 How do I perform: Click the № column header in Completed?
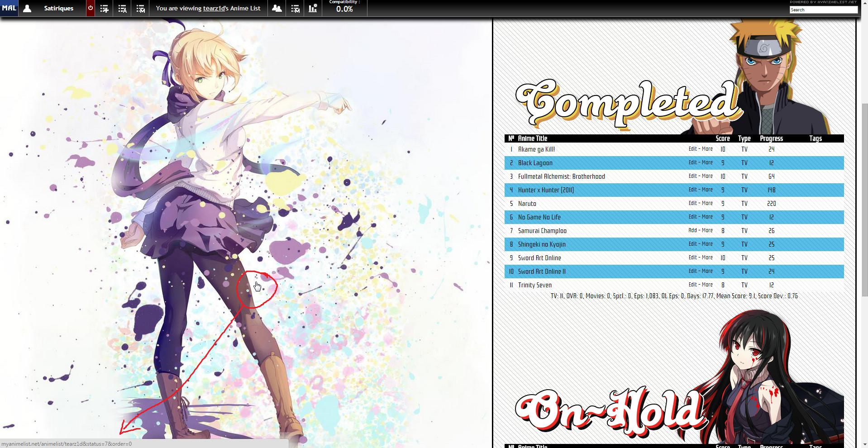(x=511, y=138)
